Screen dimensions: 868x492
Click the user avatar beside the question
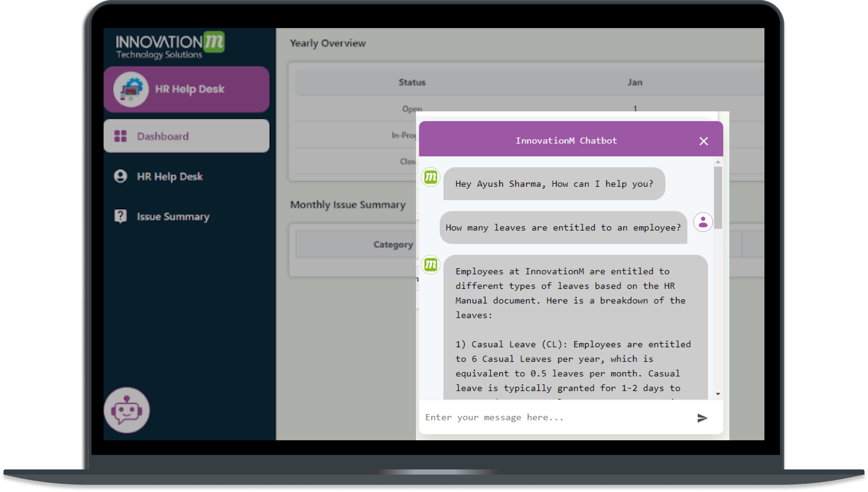tap(703, 222)
